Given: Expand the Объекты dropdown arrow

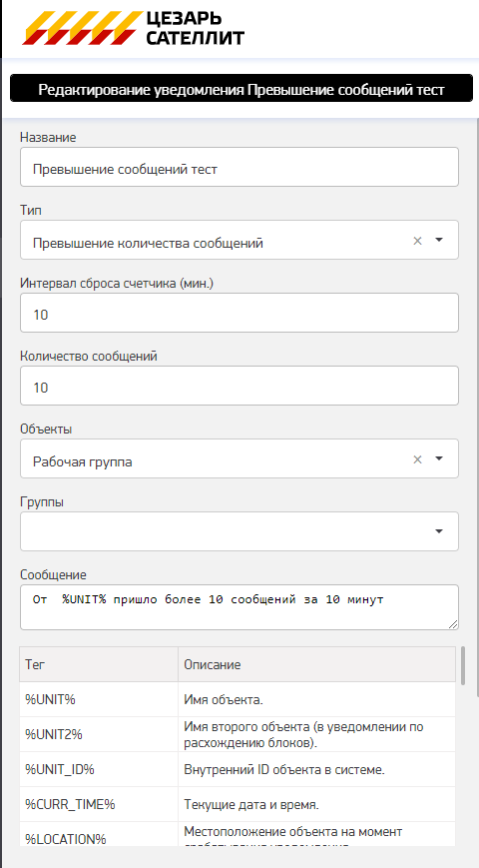Looking at the screenshot, I should pos(439,458).
